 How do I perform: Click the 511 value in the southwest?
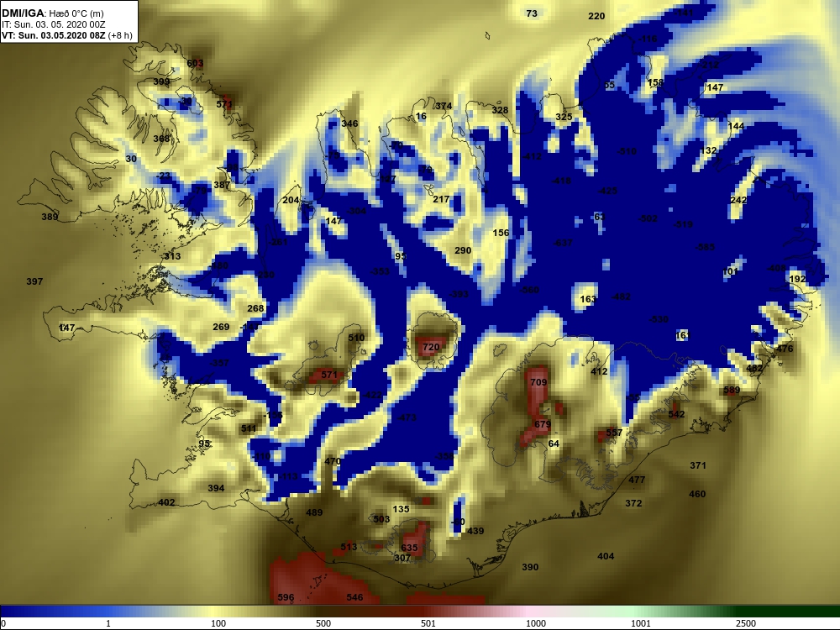click(249, 428)
